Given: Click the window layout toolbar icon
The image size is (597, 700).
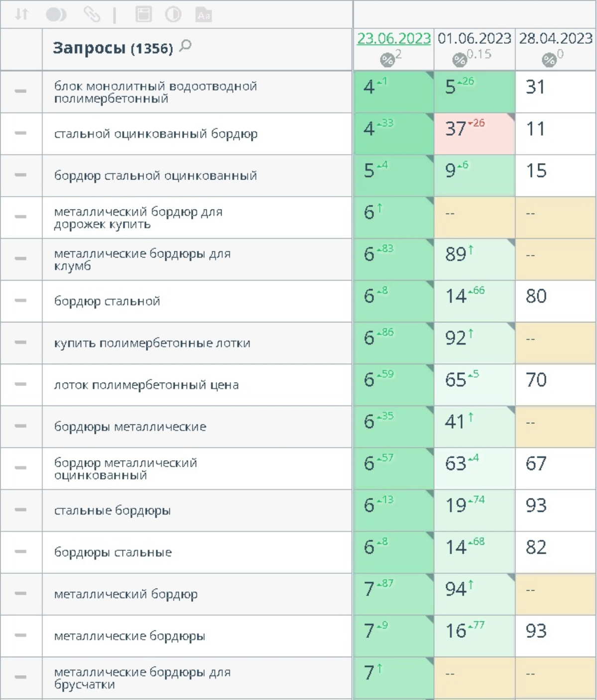Looking at the screenshot, I should 143,14.
